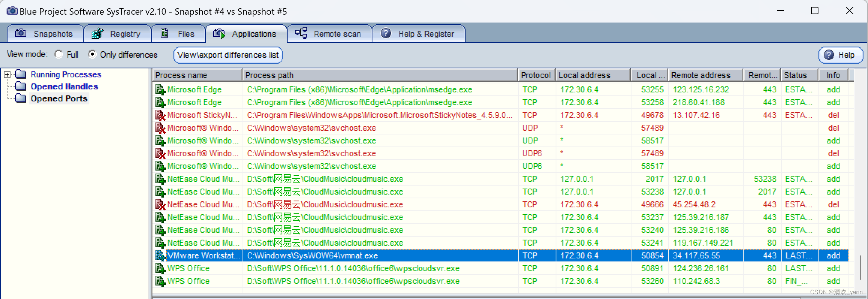The height and width of the screenshot is (299, 868).
Task: Click the Snapshots tab camera icon
Action: [x=21, y=33]
